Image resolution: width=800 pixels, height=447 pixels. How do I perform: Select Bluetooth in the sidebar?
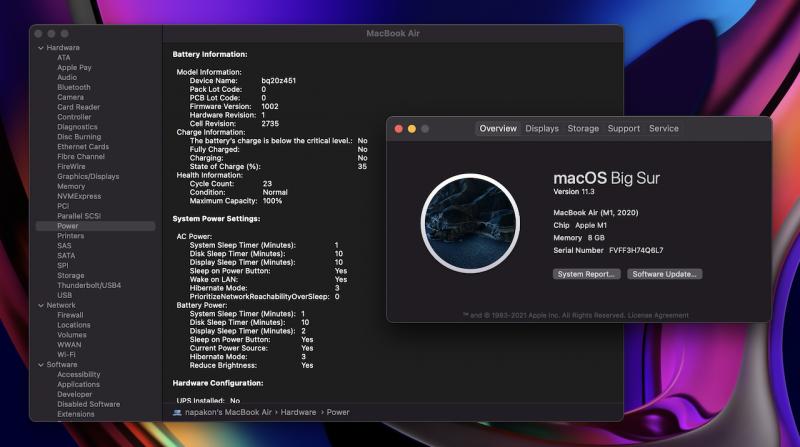coord(73,87)
